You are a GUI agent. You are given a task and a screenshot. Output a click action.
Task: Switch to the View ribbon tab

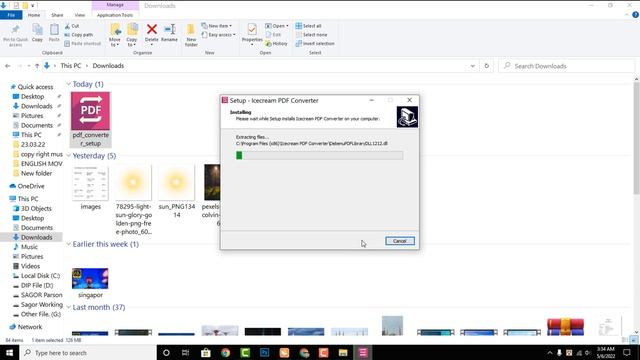coord(80,15)
